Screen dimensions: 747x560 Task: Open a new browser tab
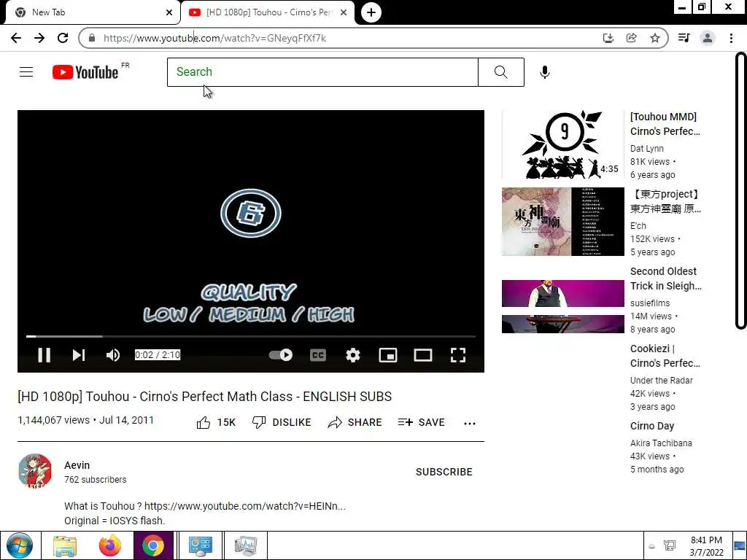(x=371, y=12)
